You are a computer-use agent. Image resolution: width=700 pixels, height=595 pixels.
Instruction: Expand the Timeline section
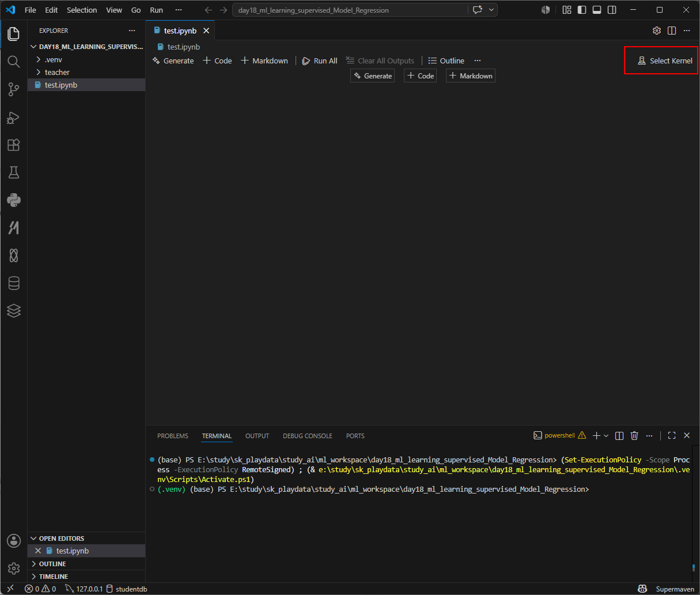point(86,577)
